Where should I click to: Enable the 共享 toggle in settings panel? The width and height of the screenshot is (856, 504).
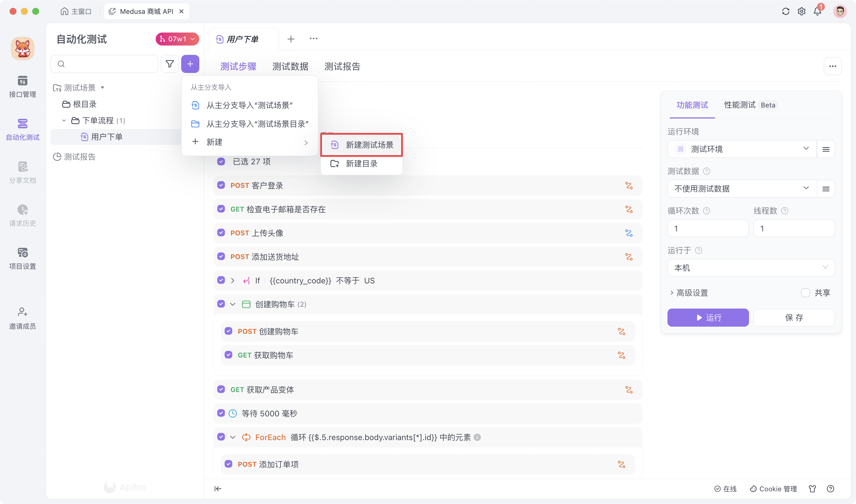[x=805, y=292]
